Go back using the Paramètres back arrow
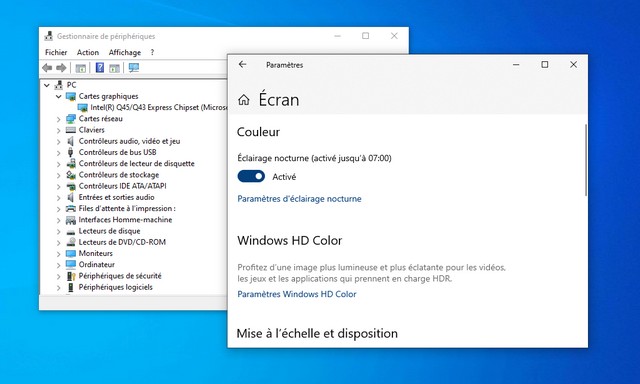The width and height of the screenshot is (640, 384). 242,64
